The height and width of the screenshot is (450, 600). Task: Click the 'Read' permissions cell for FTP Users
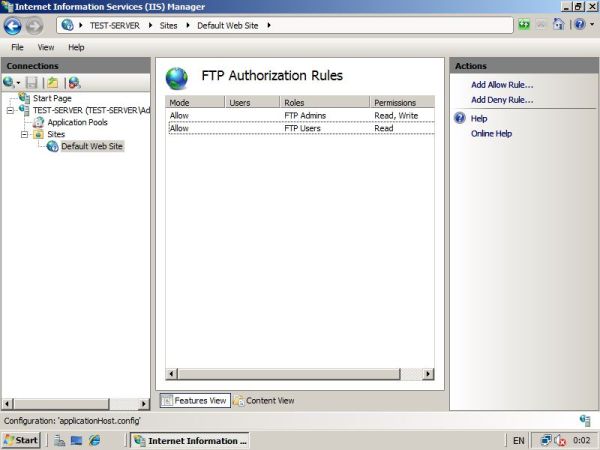[384, 128]
